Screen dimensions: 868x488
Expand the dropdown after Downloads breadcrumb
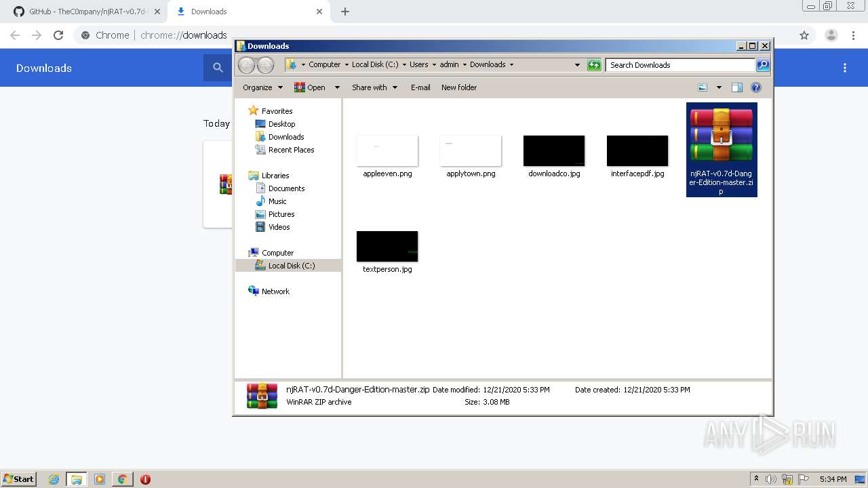tap(511, 65)
